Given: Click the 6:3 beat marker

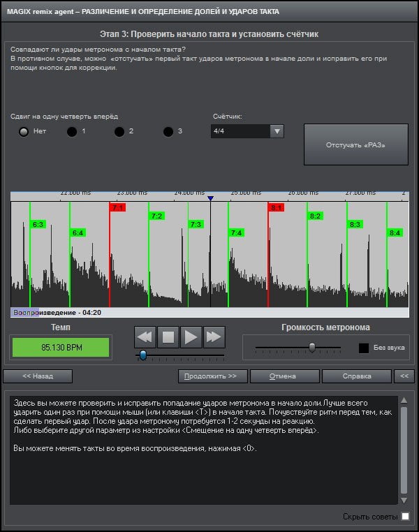Looking at the screenshot, I should [38, 224].
